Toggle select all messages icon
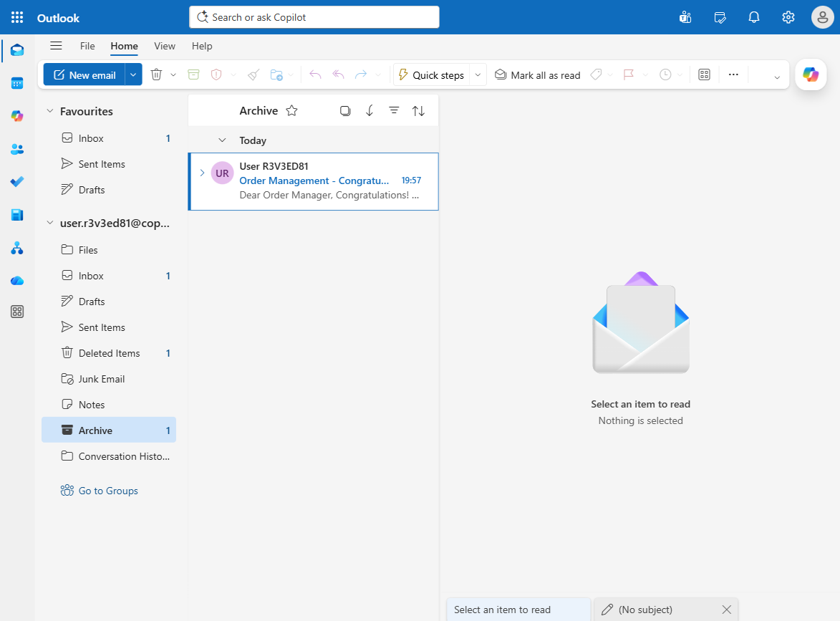 coord(346,110)
